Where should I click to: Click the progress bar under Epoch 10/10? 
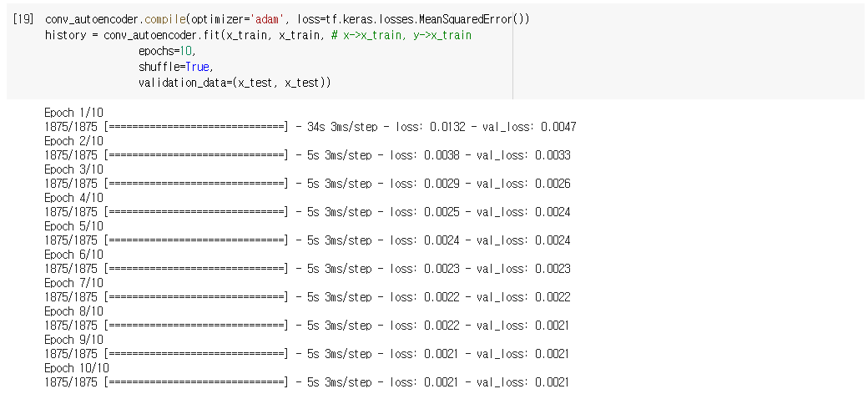[x=197, y=382]
